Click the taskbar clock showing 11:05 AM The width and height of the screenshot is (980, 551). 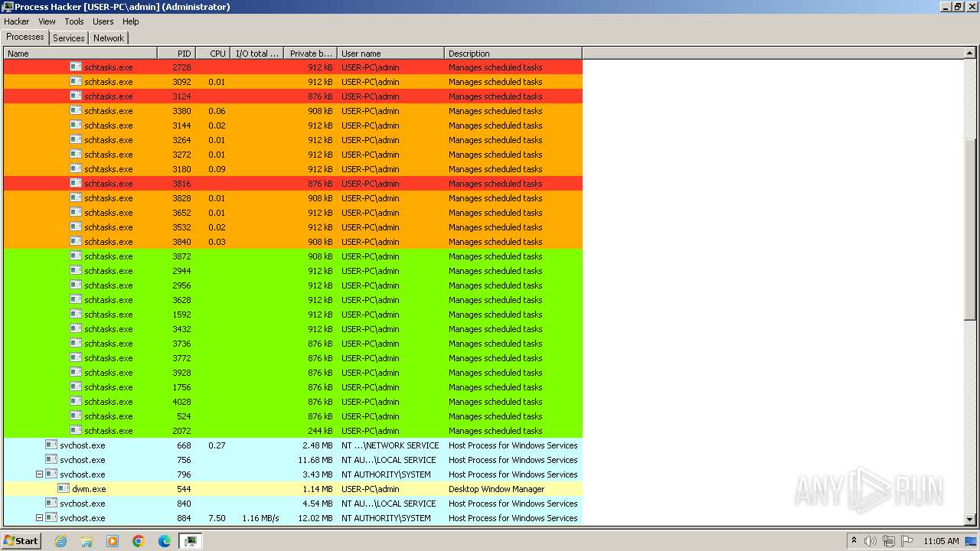tap(941, 541)
